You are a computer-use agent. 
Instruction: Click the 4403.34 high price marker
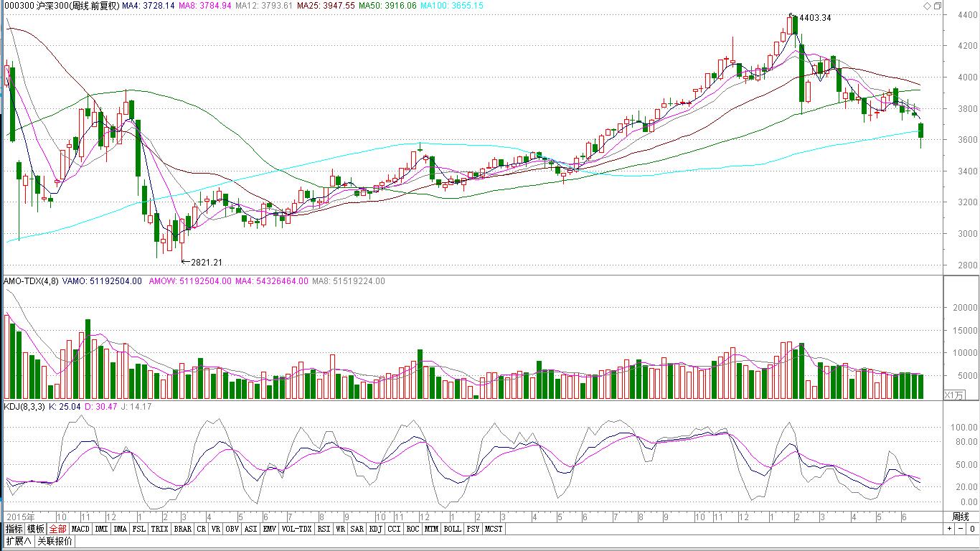(815, 18)
